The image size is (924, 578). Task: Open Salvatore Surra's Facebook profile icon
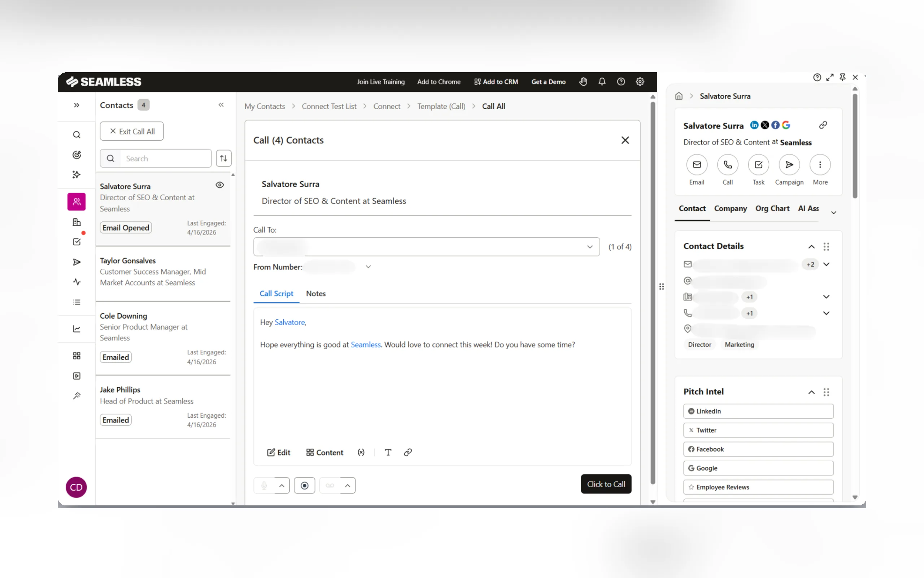775,125
